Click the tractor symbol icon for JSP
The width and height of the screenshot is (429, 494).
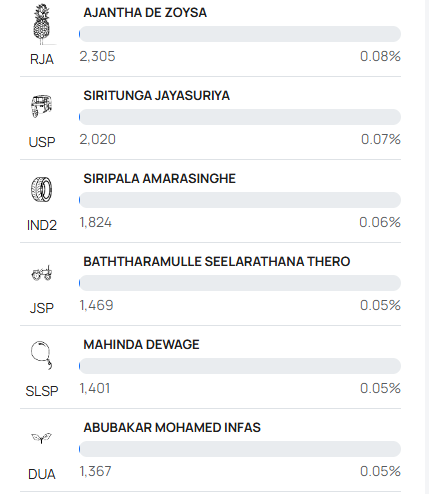[41, 273]
